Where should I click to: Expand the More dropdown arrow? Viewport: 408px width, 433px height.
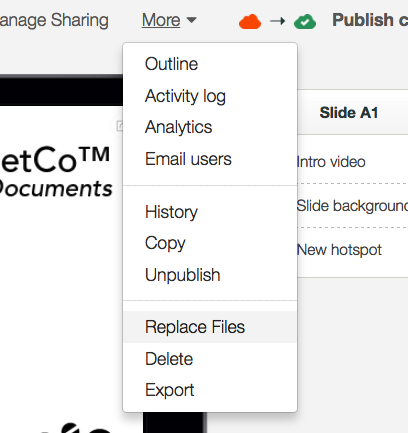(191, 20)
